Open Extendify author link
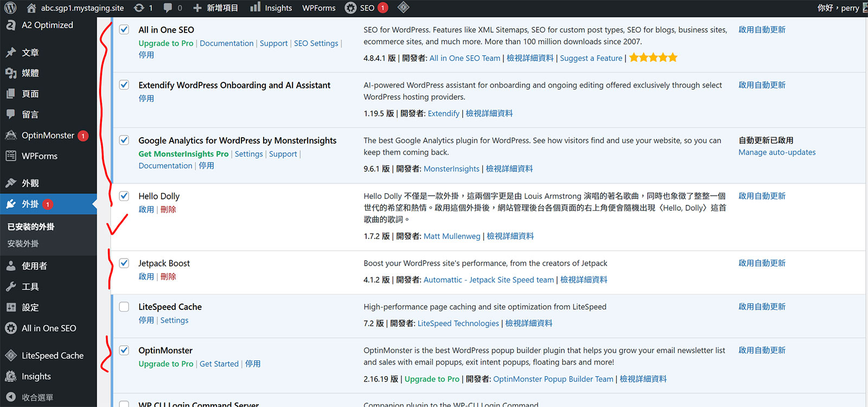The height and width of the screenshot is (407, 868). (x=443, y=113)
